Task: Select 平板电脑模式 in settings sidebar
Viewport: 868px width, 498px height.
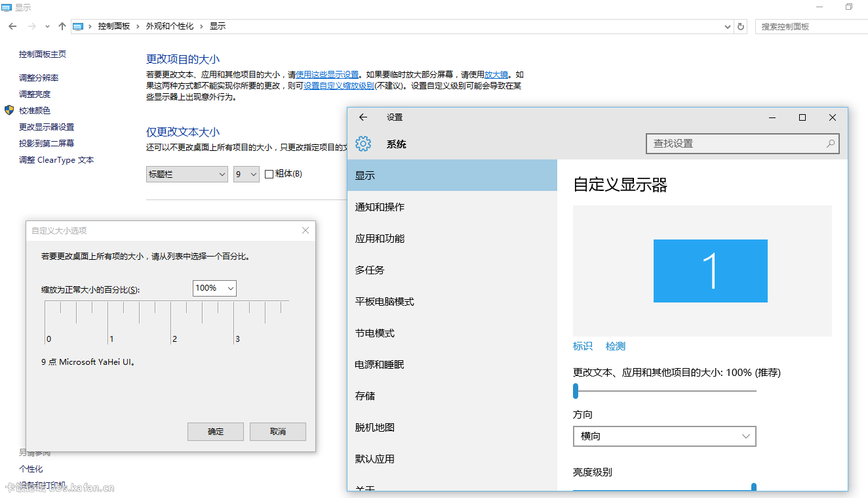Action: [x=452, y=302]
